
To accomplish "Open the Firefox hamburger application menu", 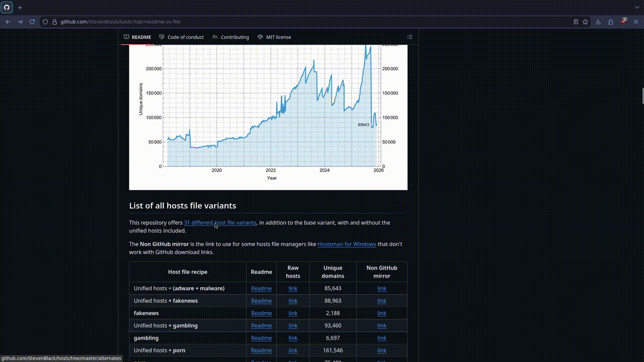I will 636,22.
